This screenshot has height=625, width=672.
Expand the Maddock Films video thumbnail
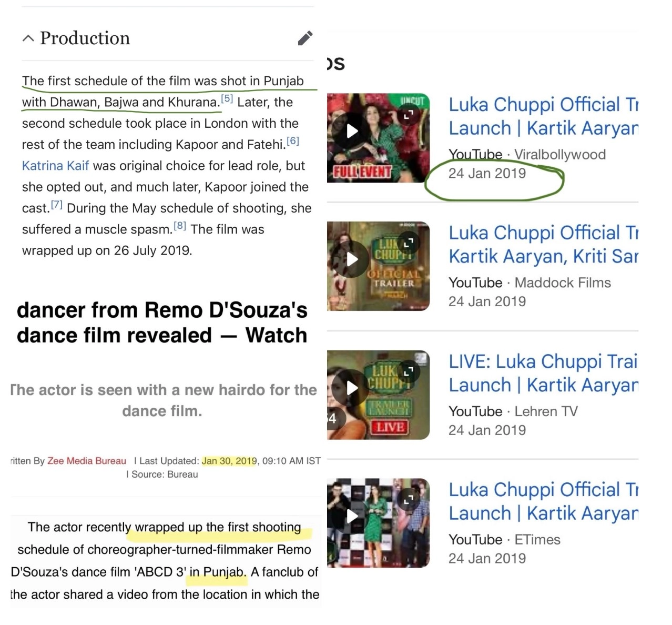pos(409,243)
